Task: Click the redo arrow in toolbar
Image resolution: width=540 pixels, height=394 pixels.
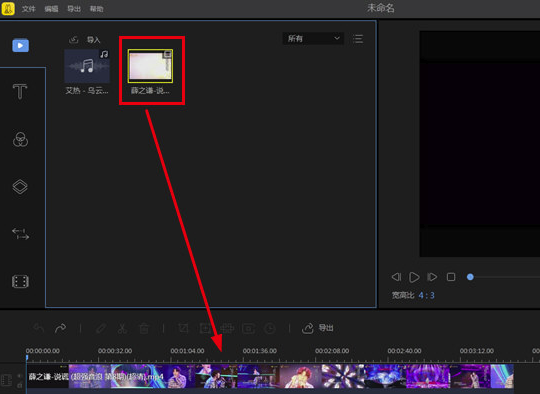Action: pos(61,328)
